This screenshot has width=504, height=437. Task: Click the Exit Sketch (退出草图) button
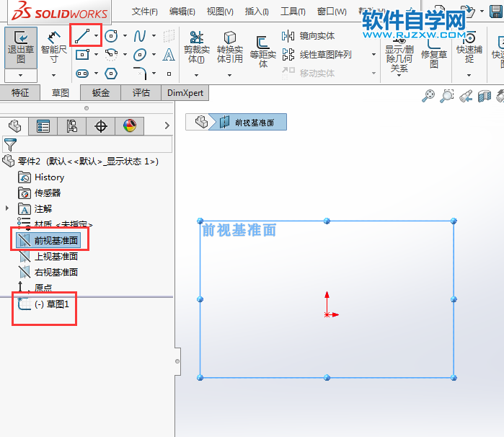[x=21, y=48]
